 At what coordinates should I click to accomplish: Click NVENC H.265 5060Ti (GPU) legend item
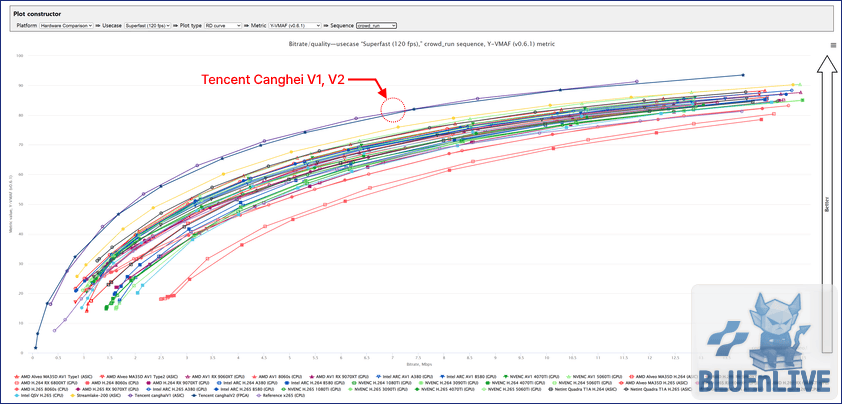tap(512, 389)
